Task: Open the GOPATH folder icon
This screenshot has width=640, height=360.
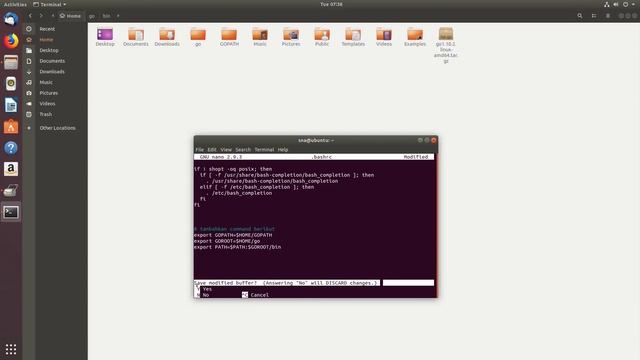Action: click(229, 37)
